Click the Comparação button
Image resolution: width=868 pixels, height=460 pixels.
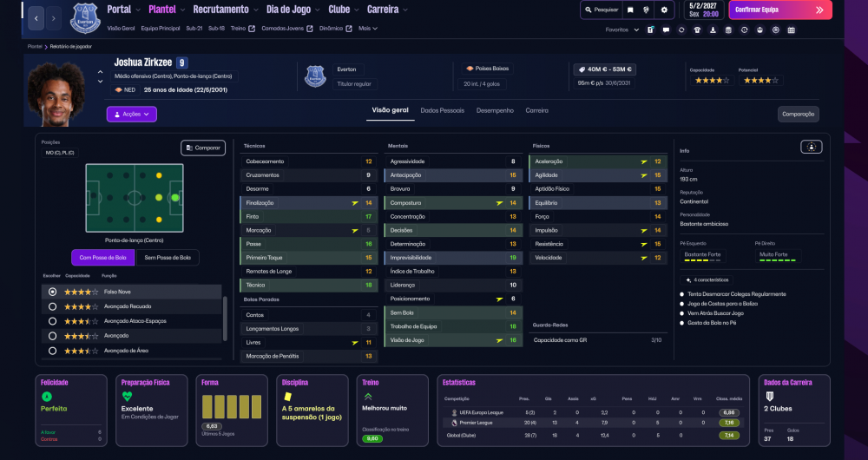pyautogui.click(x=799, y=114)
